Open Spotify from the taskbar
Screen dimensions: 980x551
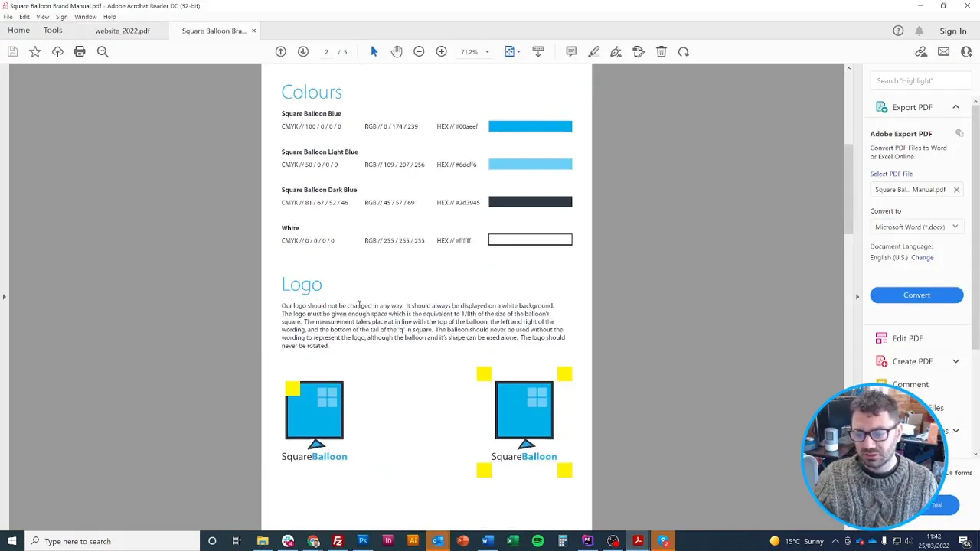click(x=537, y=541)
